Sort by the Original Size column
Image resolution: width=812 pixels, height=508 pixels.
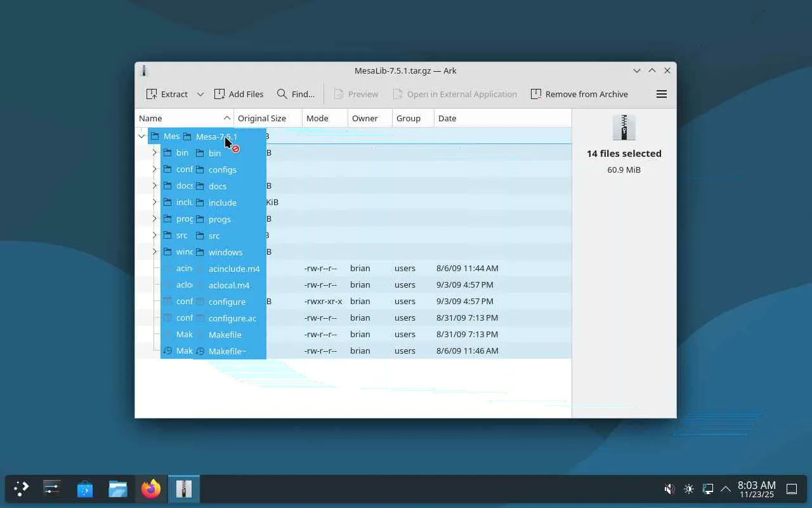tap(268, 118)
